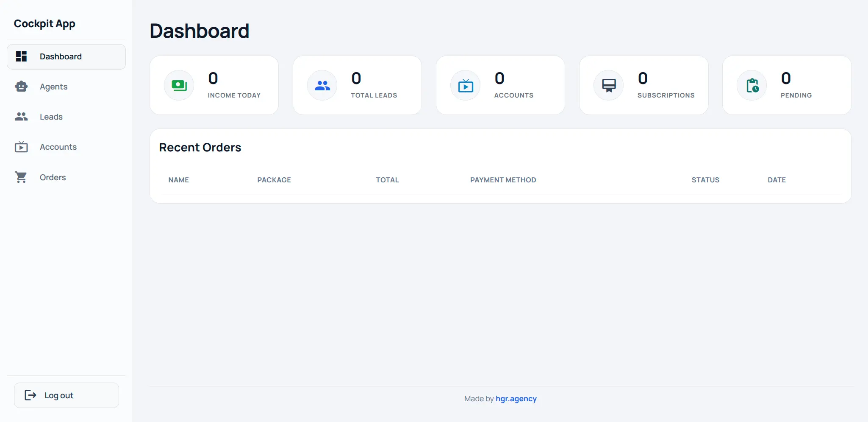Image resolution: width=868 pixels, height=422 pixels.
Task: Click the NAME column header
Action: [179, 180]
